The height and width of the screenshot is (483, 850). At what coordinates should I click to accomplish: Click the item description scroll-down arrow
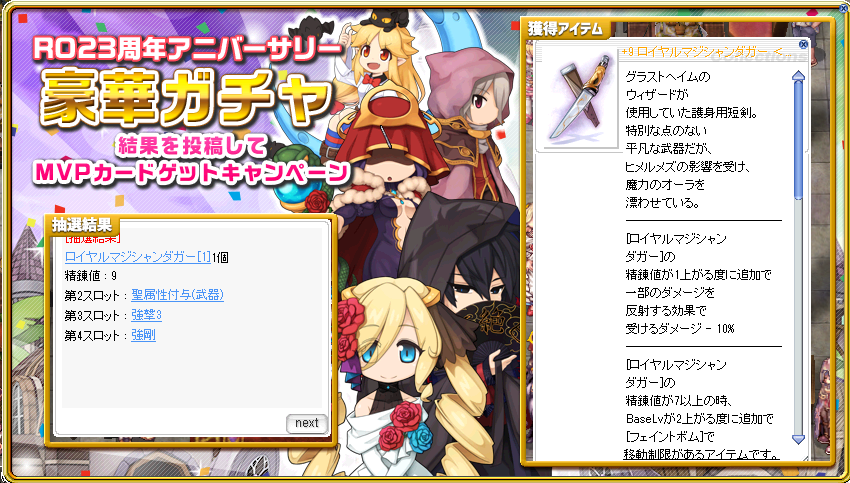(798, 439)
